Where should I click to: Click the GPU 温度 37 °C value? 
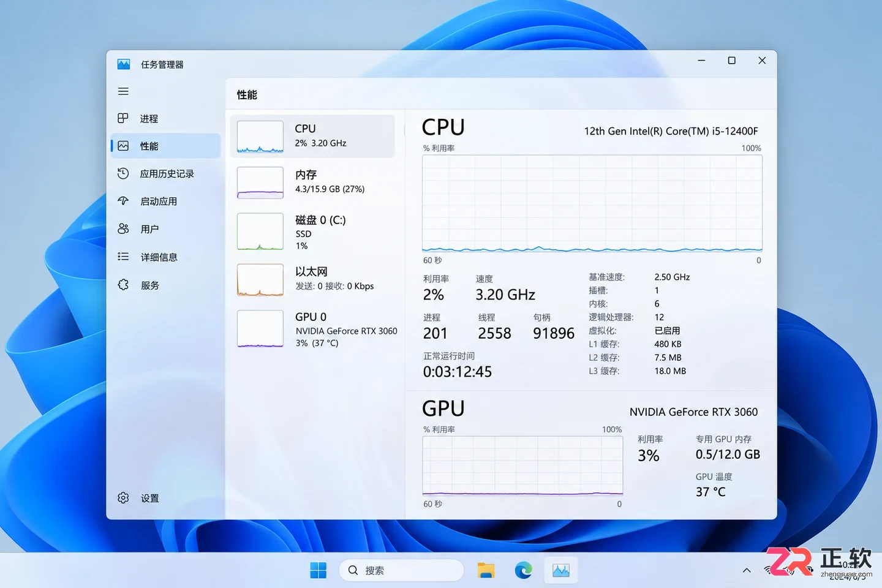[x=710, y=492]
